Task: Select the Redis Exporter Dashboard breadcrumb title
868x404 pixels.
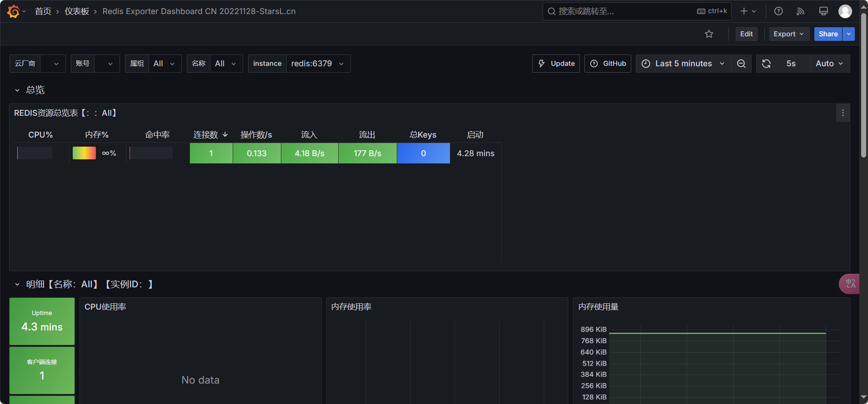Action: [199, 11]
